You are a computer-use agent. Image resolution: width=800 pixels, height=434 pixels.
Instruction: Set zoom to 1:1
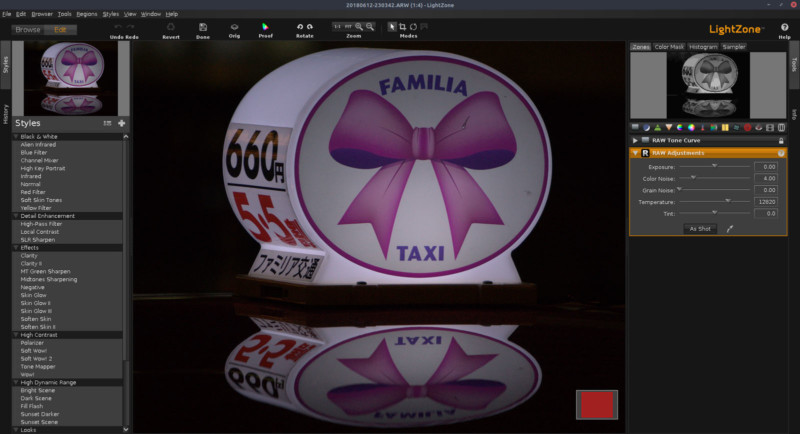pos(337,27)
